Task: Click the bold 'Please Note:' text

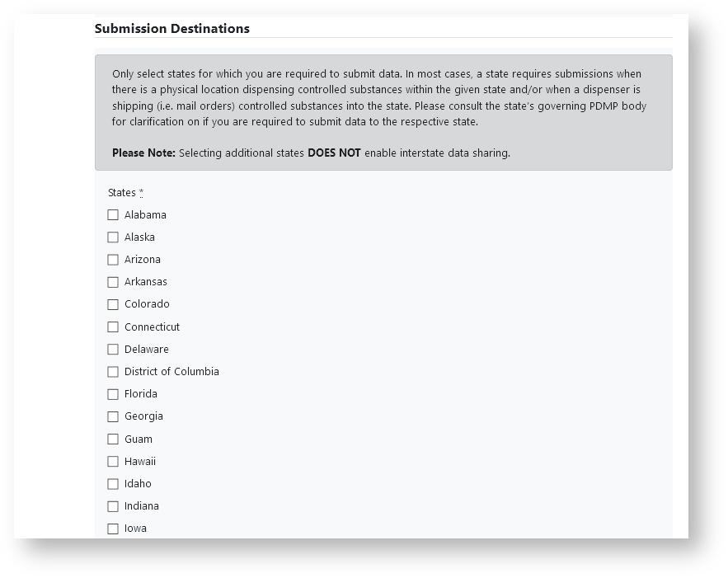Action: click(143, 153)
